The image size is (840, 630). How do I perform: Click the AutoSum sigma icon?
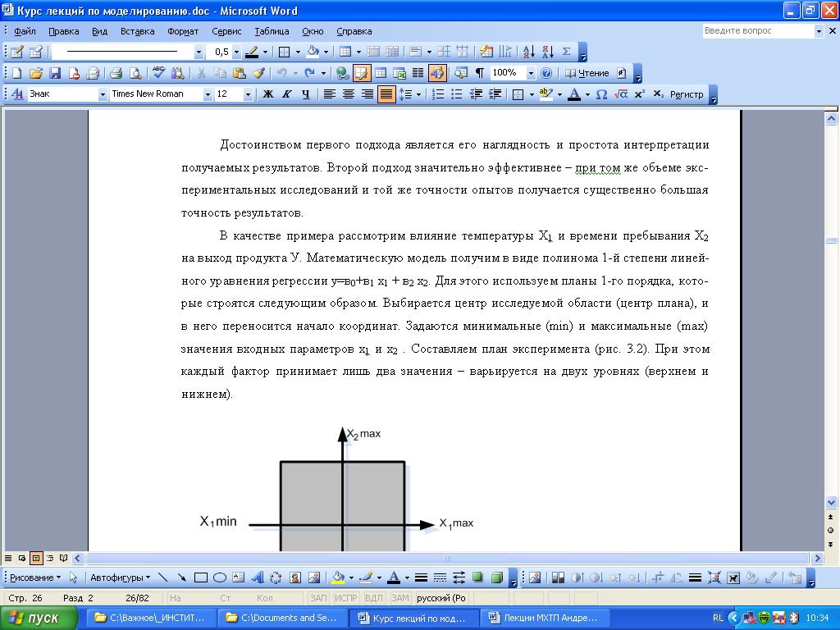click(566, 52)
